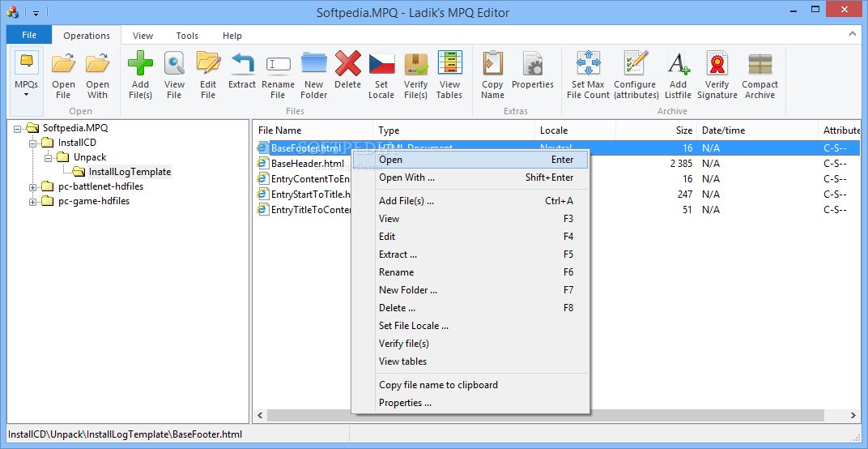The image size is (868, 449).
Task: Sort by the Type column header
Action: pos(454,130)
